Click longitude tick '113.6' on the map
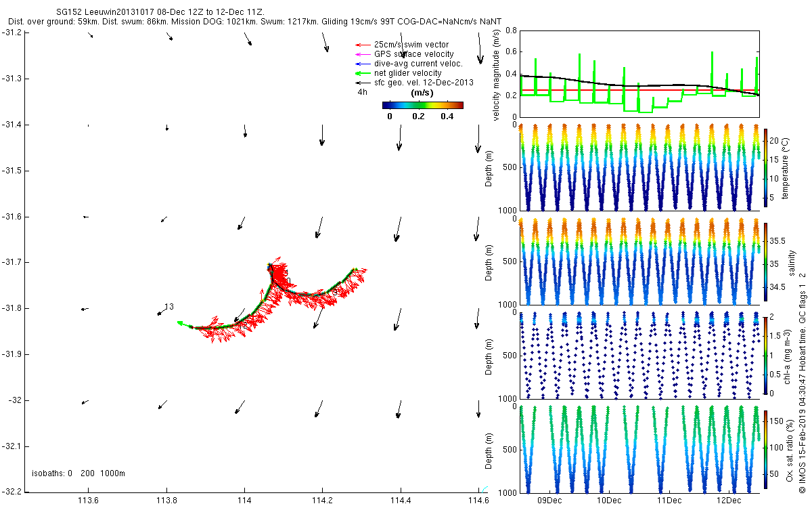The image size is (812, 508). point(89,501)
